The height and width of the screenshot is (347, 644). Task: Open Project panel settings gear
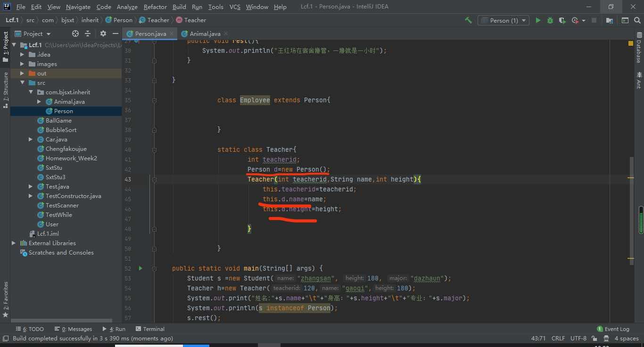[103, 33]
